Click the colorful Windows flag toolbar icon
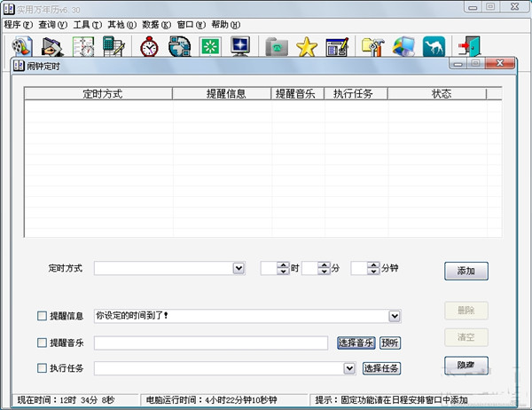 403,46
